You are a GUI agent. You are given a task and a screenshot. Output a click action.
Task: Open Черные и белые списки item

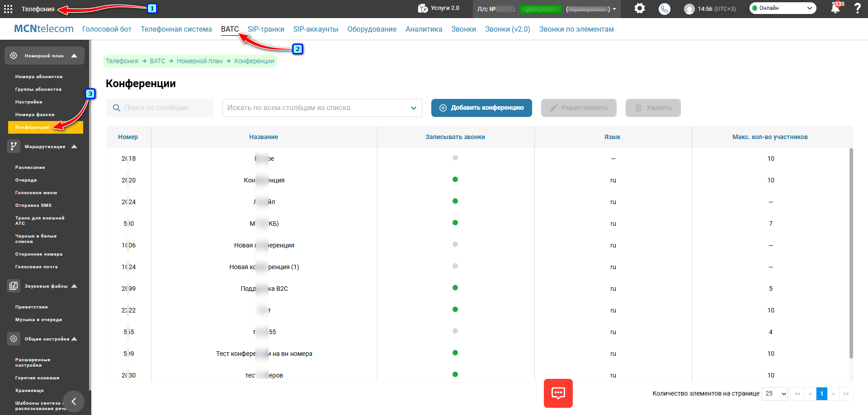(x=36, y=239)
